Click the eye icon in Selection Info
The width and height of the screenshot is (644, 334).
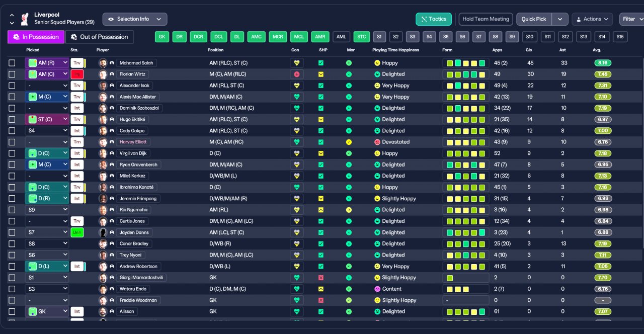coord(111,19)
